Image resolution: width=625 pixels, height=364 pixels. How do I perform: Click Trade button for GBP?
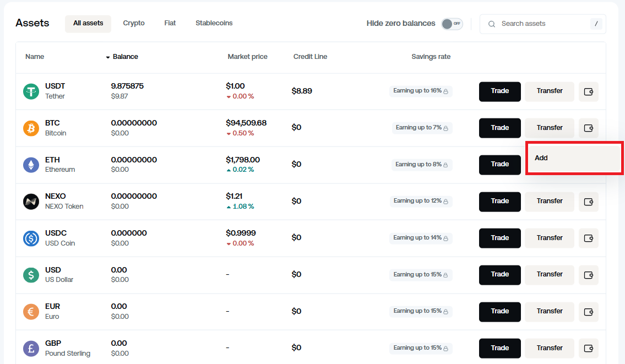[500, 348]
